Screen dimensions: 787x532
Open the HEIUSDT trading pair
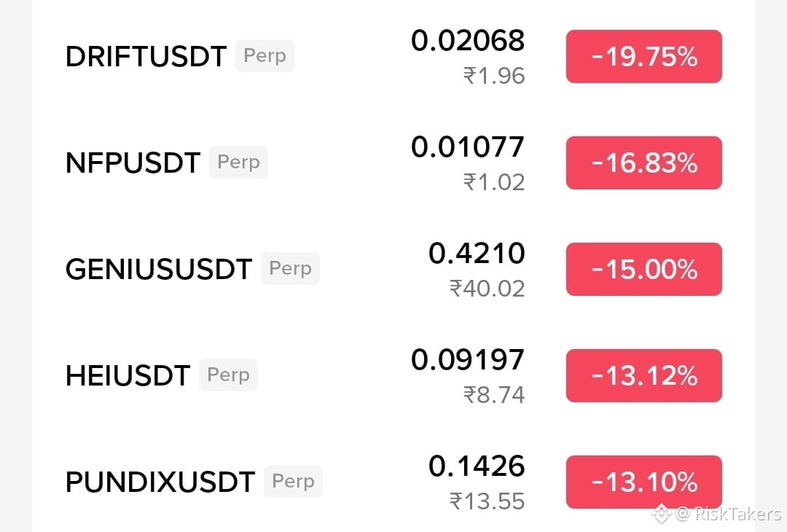click(x=393, y=375)
